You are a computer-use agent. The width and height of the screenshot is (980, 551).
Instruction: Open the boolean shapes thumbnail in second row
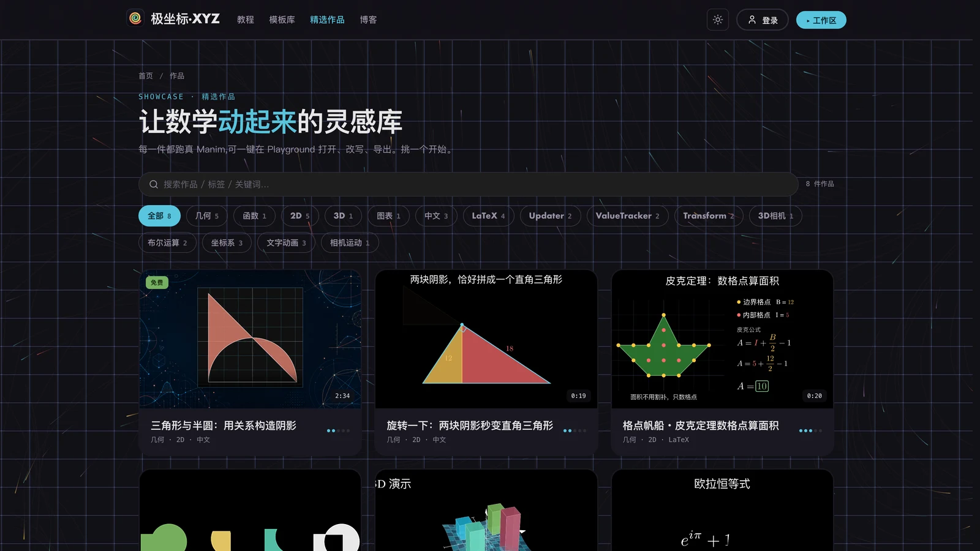click(250, 511)
